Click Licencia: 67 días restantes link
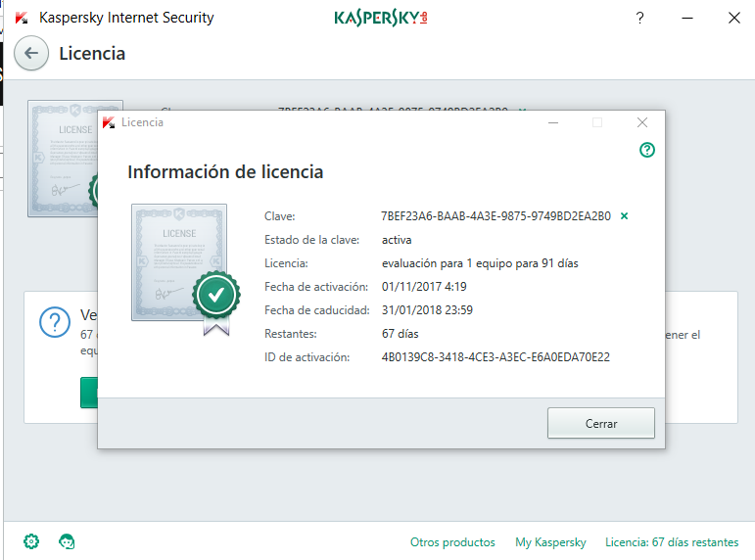This screenshot has width=755, height=560. pos(672,542)
